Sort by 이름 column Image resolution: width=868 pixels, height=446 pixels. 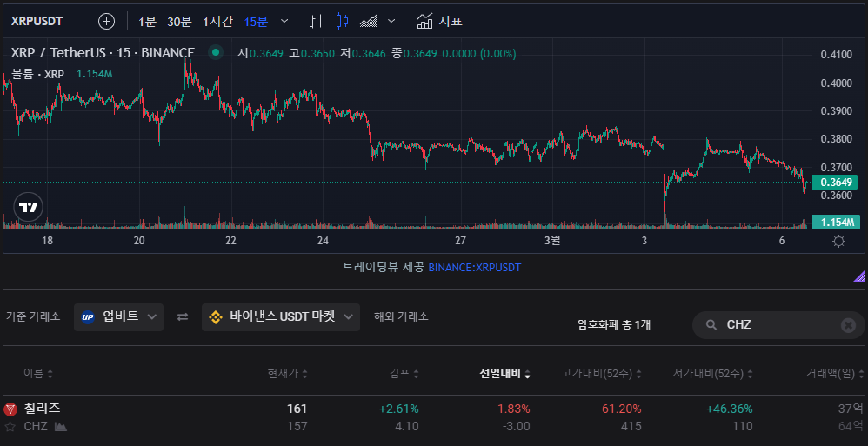(38, 374)
